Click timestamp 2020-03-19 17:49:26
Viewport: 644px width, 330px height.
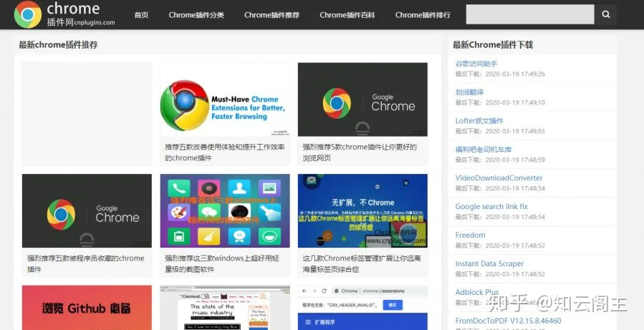515,74
